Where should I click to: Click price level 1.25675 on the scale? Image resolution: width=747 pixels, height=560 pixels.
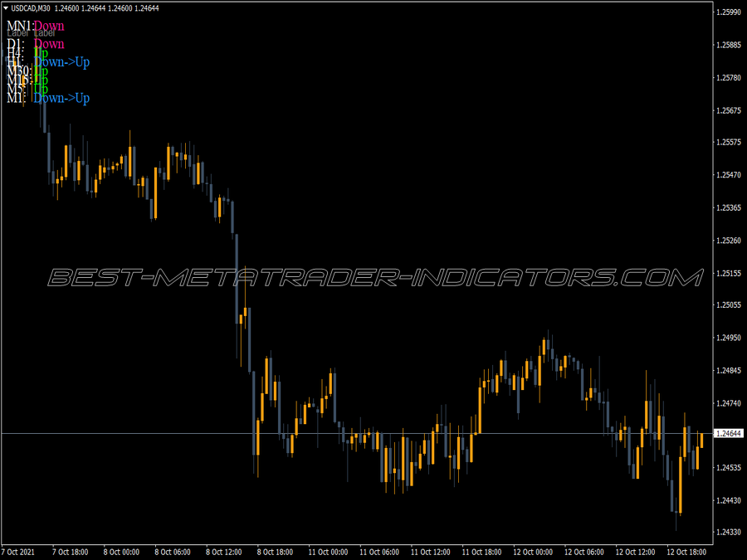729,110
